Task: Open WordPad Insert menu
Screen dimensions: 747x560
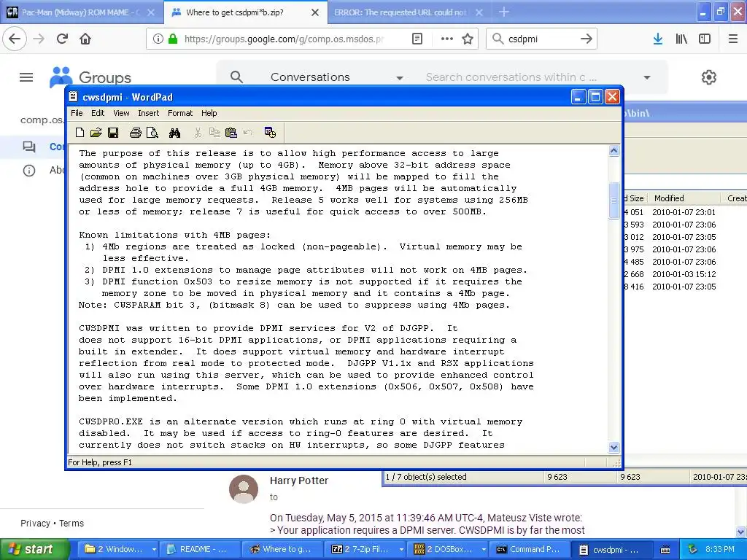Action: tap(149, 113)
